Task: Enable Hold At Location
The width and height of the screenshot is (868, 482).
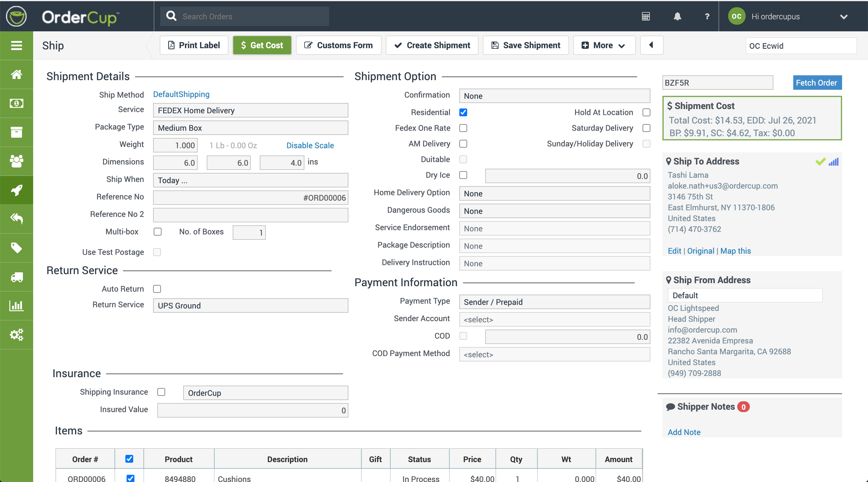Action: tap(646, 112)
